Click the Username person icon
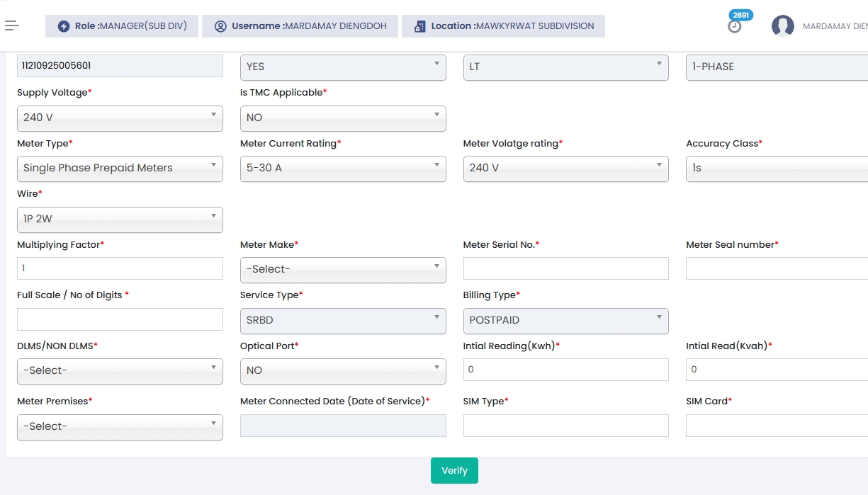 coord(220,26)
